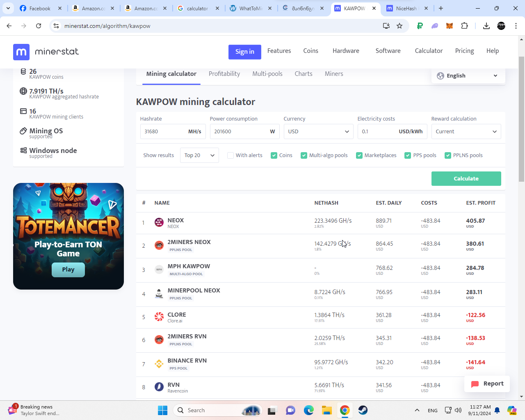
Task: Click the Sign in button
Action: [245, 52]
